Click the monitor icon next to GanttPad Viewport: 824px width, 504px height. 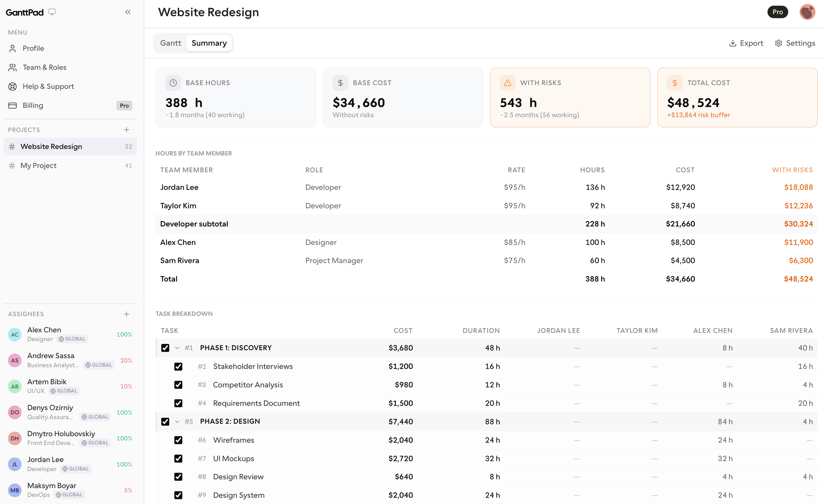[x=52, y=12]
